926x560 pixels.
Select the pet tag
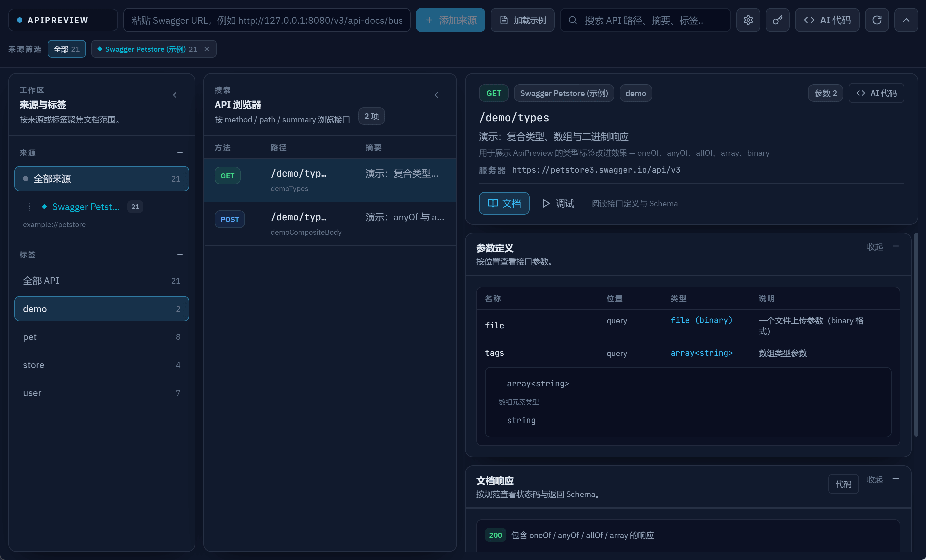101,337
